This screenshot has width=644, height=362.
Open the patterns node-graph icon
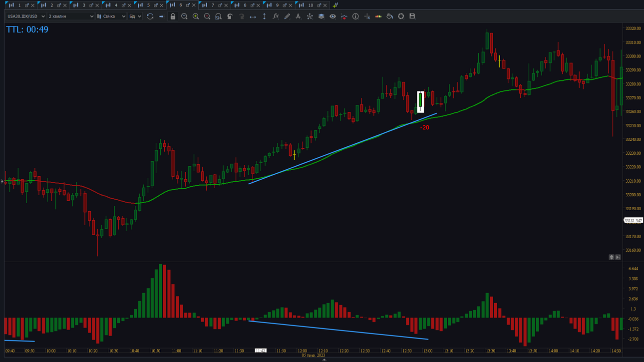tap(310, 16)
